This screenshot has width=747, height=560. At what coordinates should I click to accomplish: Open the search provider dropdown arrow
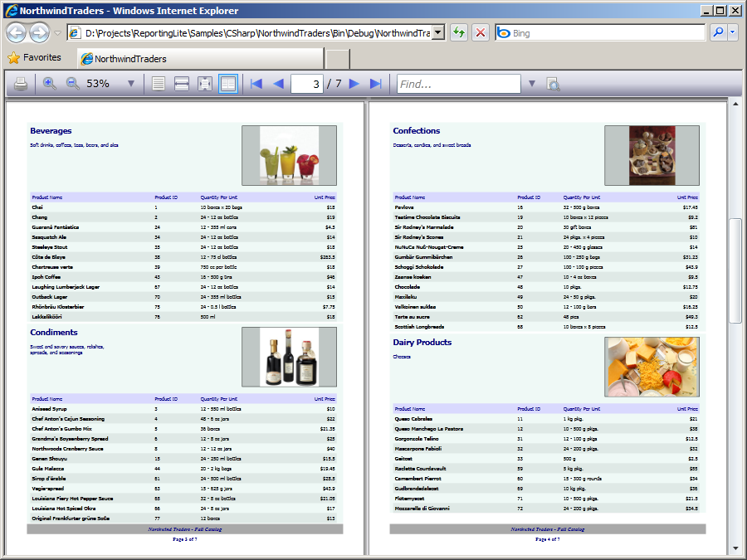[732, 32]
